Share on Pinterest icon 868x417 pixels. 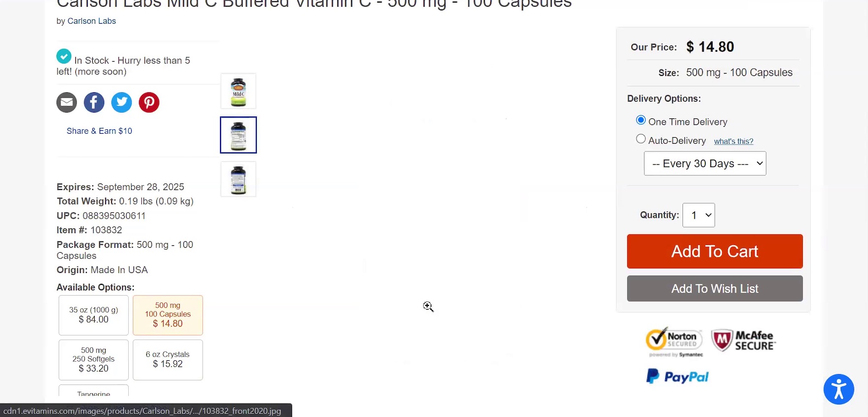[x=149, y=103]
